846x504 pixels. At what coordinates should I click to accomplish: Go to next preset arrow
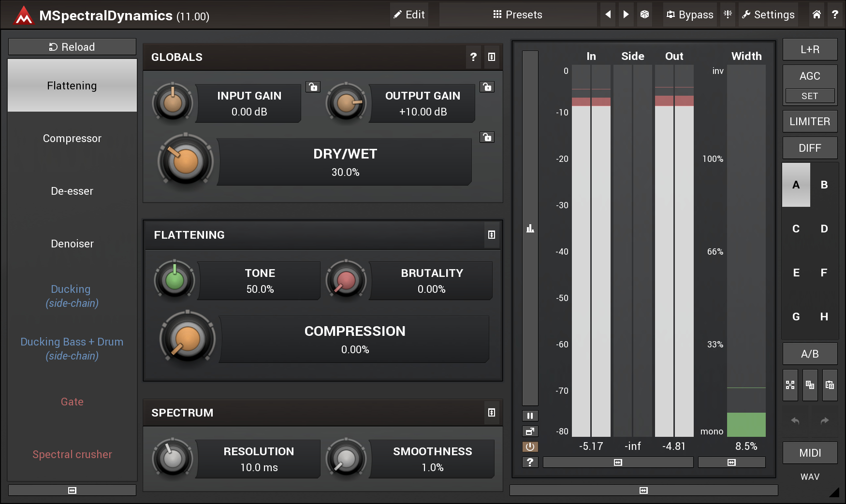(x=626, y=14)
